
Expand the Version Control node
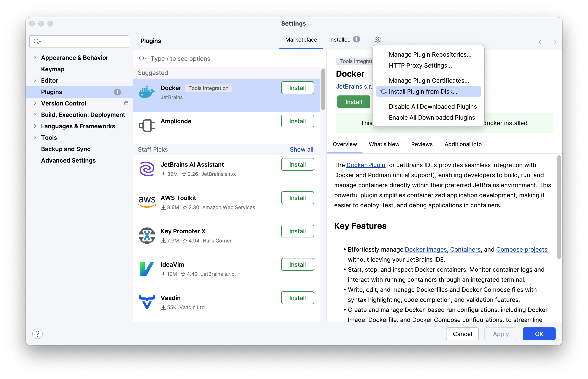pos(35,103)
